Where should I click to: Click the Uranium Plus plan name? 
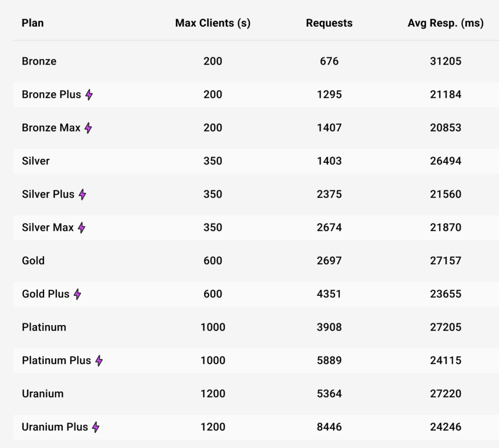point(55,427)
